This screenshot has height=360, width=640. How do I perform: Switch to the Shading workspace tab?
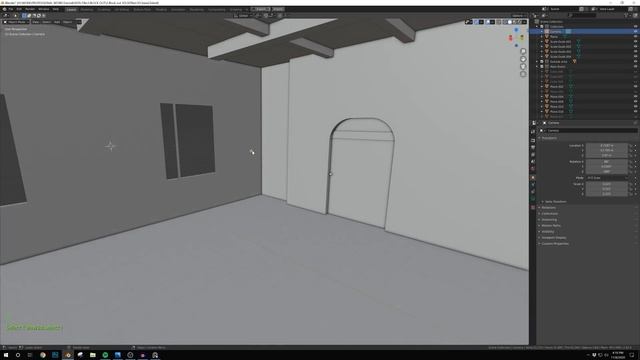pyautogui.click(x=161, y=9)
